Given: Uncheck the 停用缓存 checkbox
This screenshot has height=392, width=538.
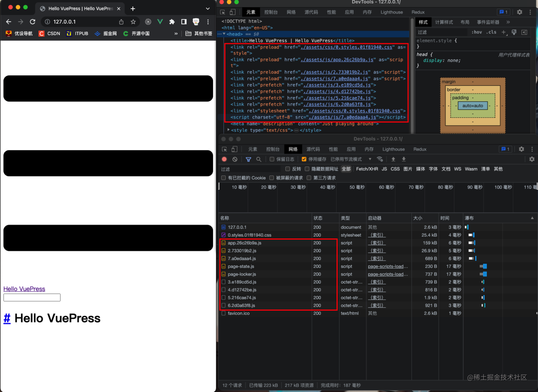Looking at the screenshot, I should (x=304, y=159).
